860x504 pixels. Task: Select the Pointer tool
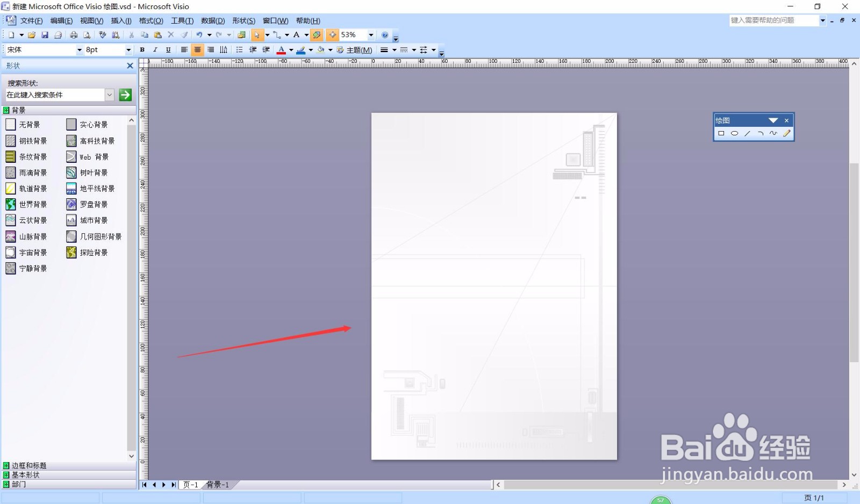(x=257, y=35)
